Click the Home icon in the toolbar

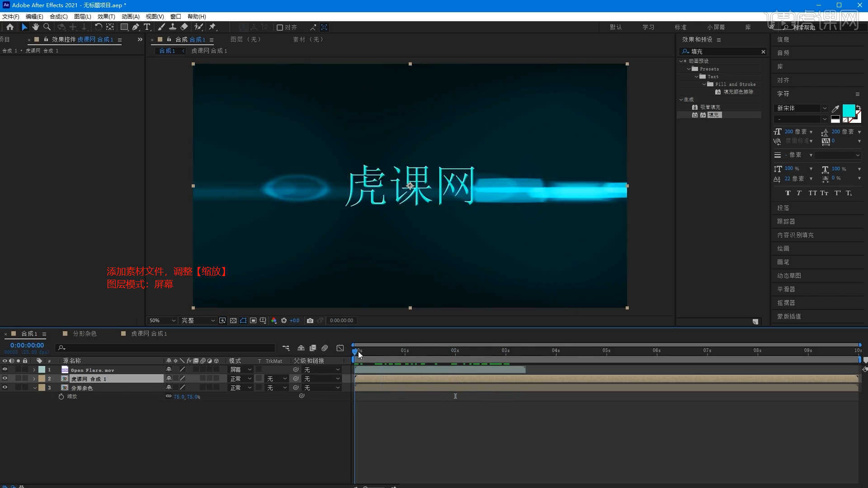click(x=10, y=27)
